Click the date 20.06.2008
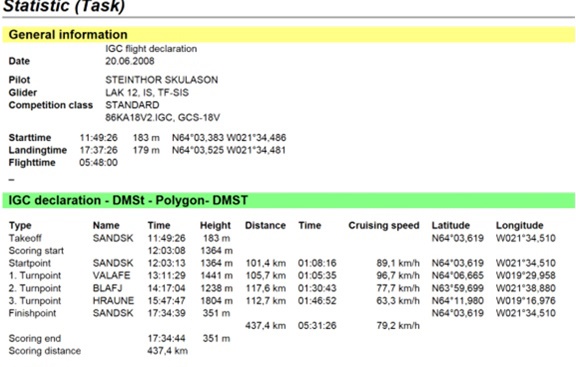 [130, 61]
